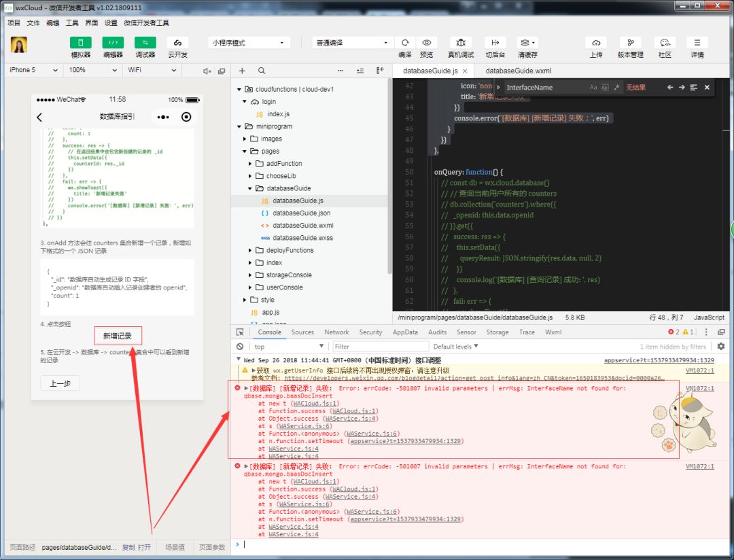Detach the simulator window icon
Viewport: 734px width, 560px height.
click(222, 71)
